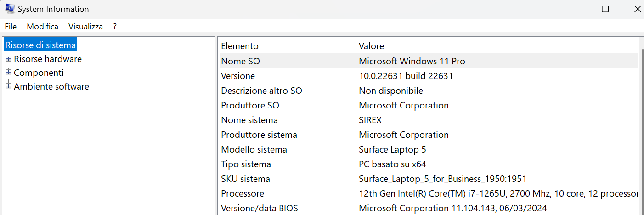Click the Surface_Laptop_5_for_Business_1950:1951 value
The height and width of the screenshot is (215, 644).
443,179
